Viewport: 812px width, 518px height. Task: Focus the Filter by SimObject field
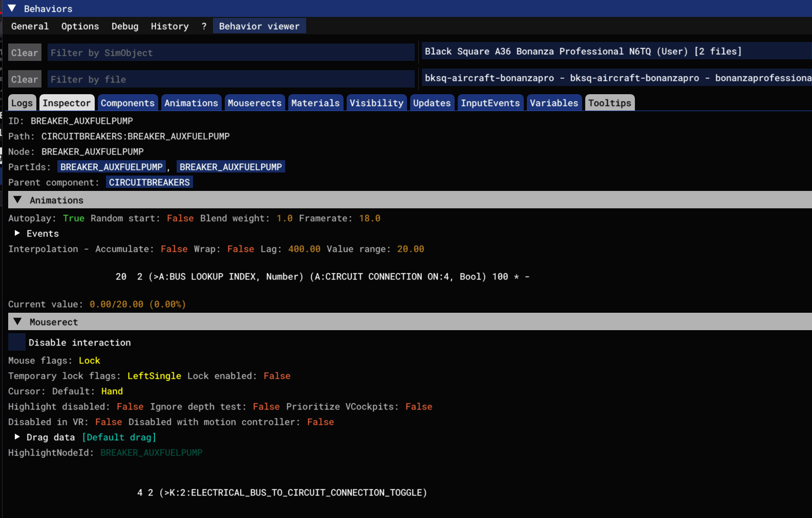[231, 53]
